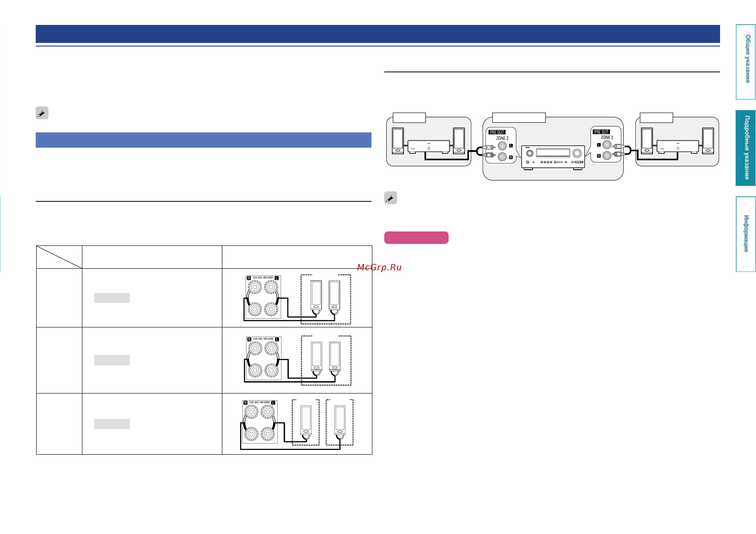Click the dark blue page title bar
The image size is (756, 534).
pos(378,34)
